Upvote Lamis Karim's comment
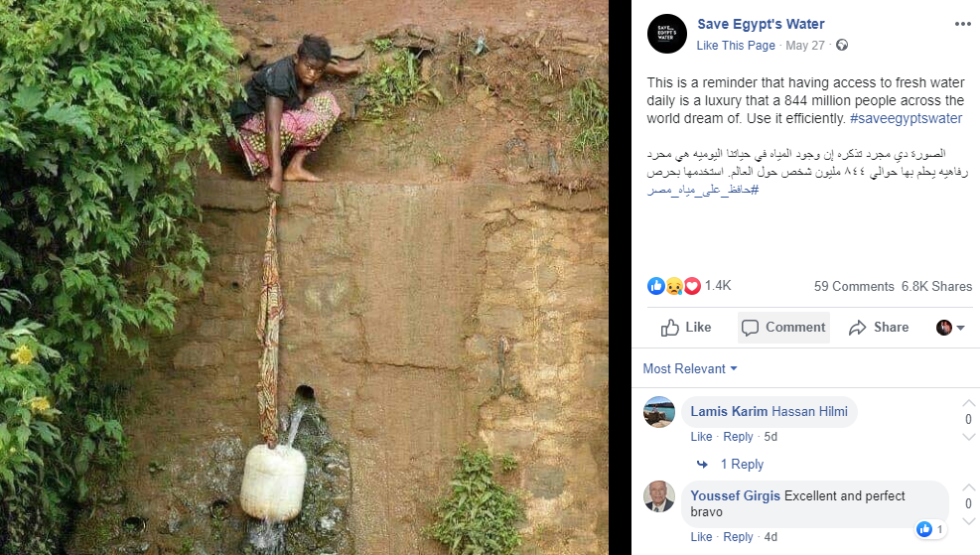This screenshot has height=555, width=980. click(968, 404)
